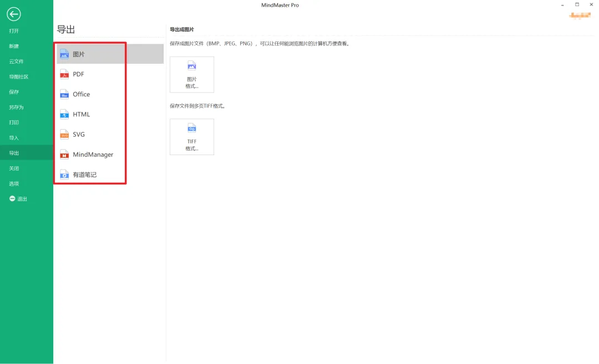Click 保存 in the green sidebar
Image resolution: width=599 pixels, height=364 pixels.
coord(14,92)
